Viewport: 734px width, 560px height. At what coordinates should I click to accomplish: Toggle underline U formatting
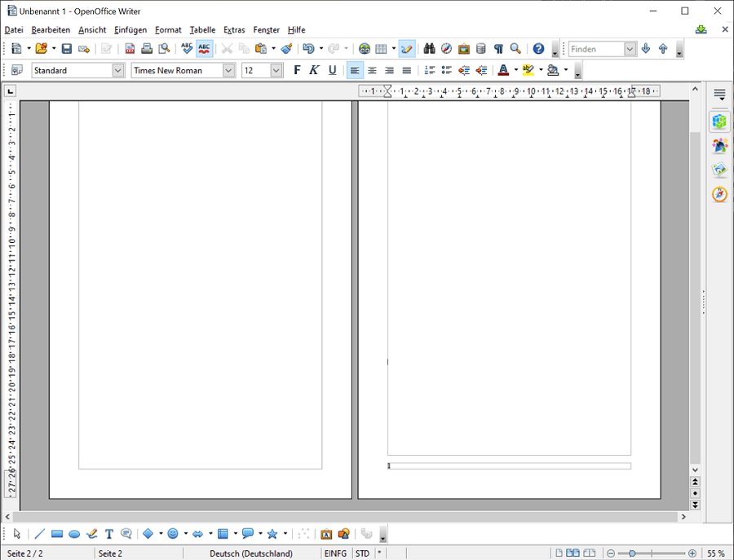tap(332, 70)
